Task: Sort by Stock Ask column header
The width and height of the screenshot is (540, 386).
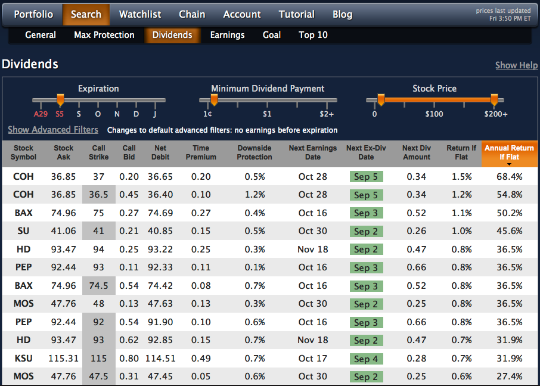Action: (x=63, y=153)
